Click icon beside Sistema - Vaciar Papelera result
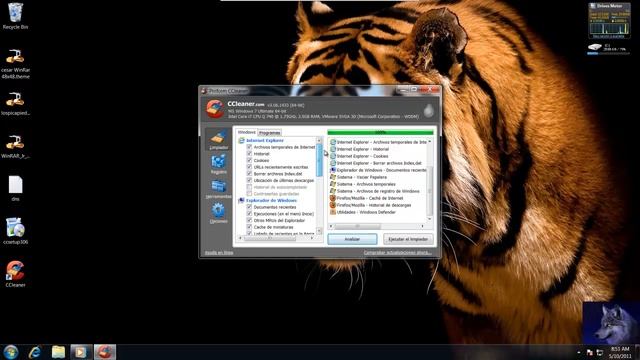This screenshot has width=640, height=360. tap(333, 177)
